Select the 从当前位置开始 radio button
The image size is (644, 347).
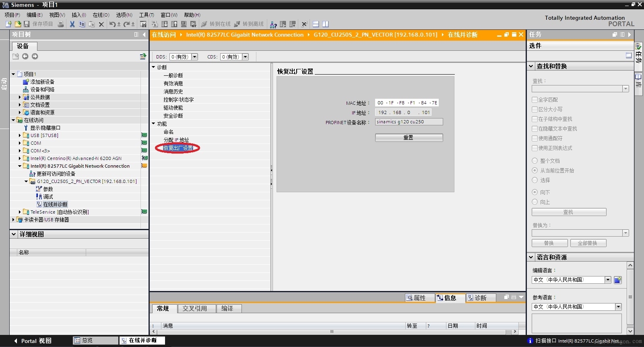click(535, 170)
